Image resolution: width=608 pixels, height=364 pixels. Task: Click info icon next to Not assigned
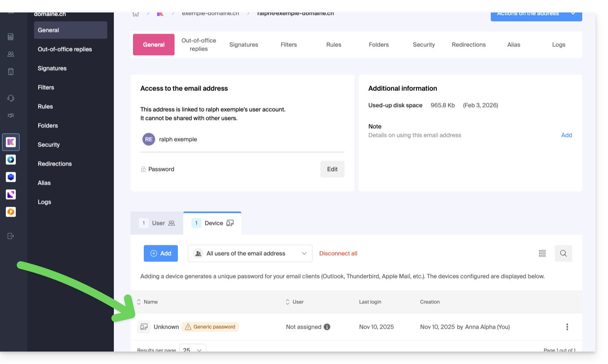[327, 327]
